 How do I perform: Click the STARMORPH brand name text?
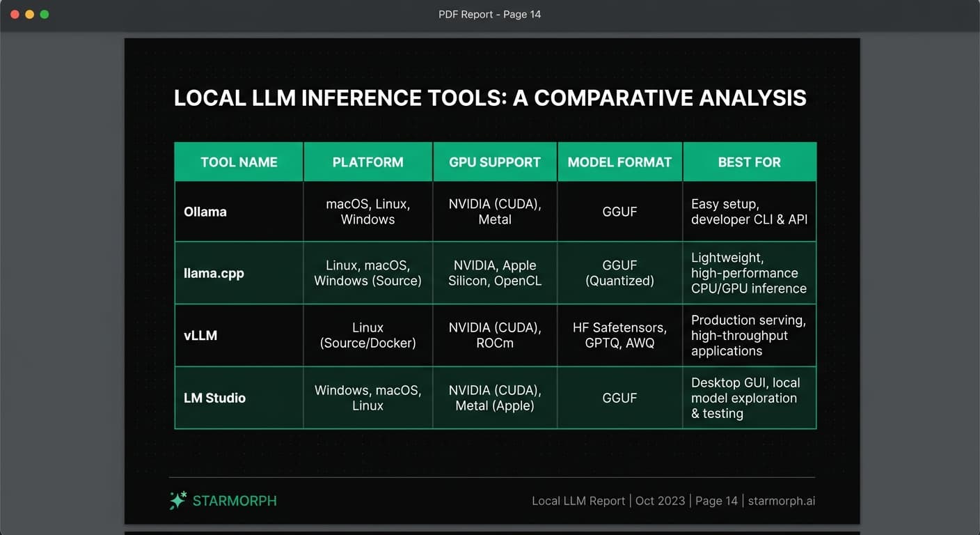tap(235, 501)
